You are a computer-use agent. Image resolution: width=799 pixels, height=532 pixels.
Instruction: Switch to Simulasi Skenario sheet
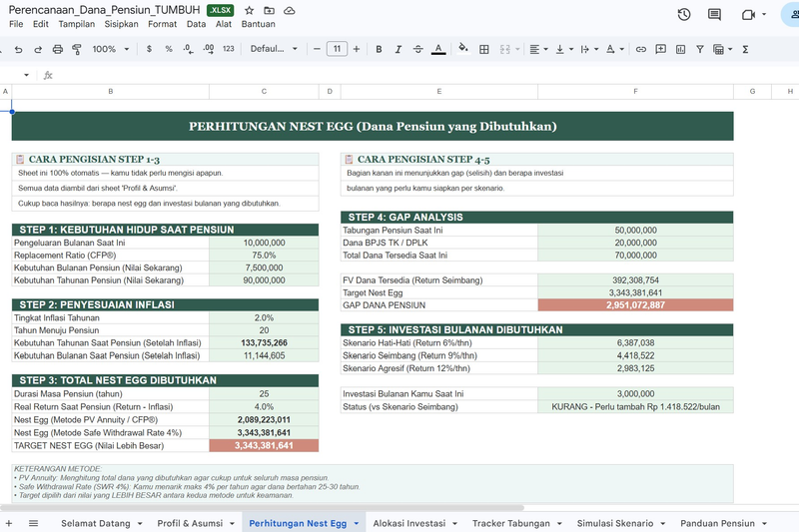click(x=615, y=523)
